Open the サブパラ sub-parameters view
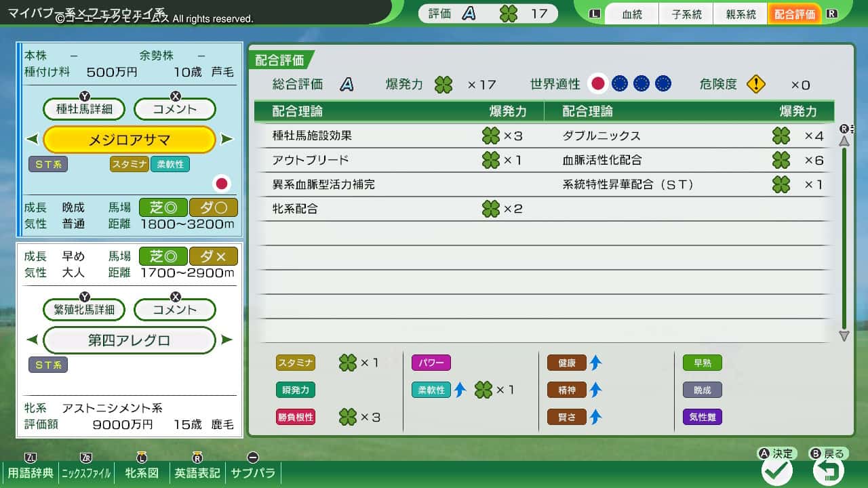868x488 pixels. point(252,473)
